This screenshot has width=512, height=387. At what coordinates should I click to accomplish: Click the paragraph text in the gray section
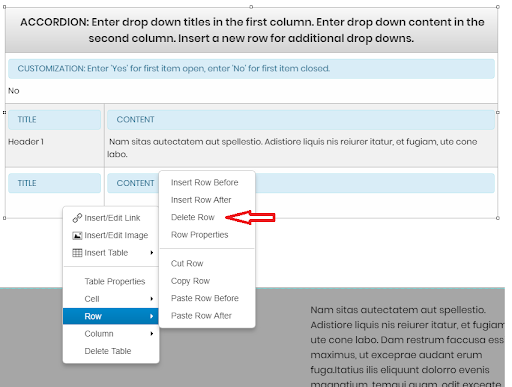[407, 347]
